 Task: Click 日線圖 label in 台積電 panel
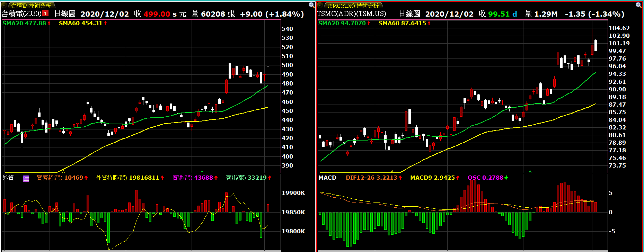[x=65, y=14]
